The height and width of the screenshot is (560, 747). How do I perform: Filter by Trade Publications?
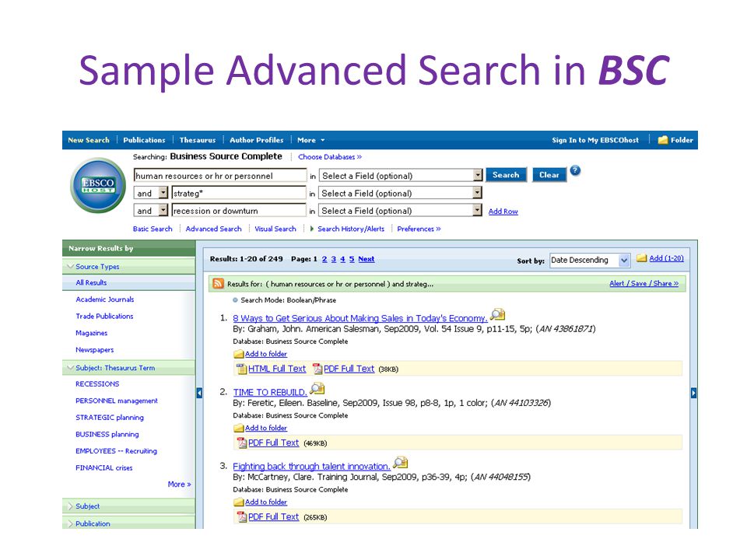[104, 317]
